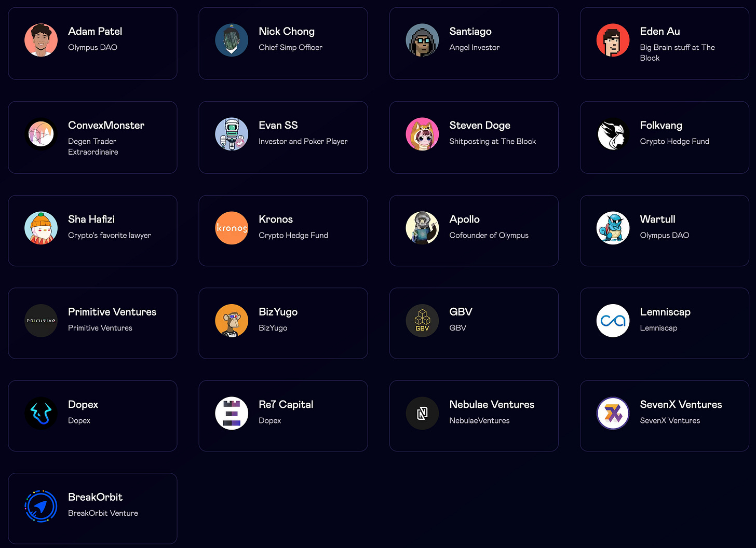Click the SevenX Ventures logo

click(613, 413)
